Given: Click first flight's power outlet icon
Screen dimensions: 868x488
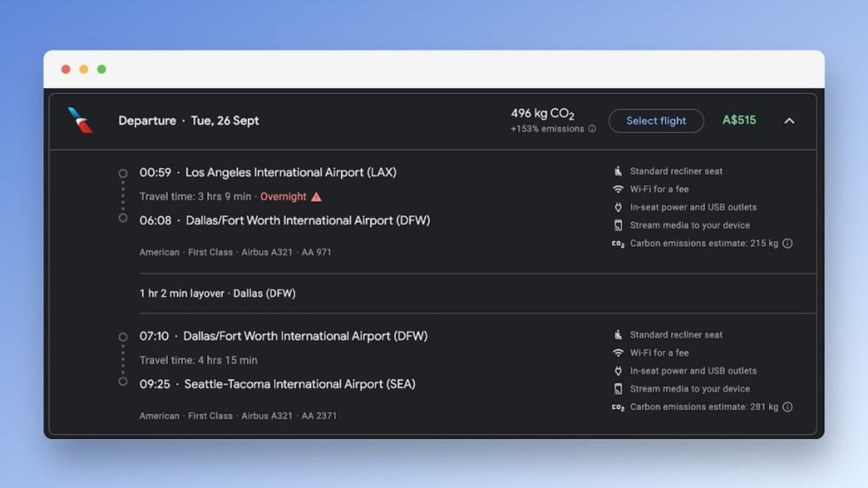Looking at the screenshot, I should tap(618, 207).
